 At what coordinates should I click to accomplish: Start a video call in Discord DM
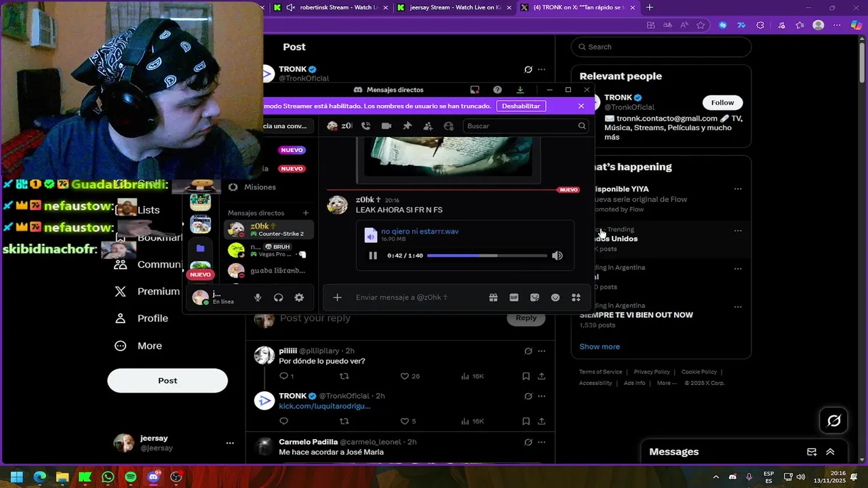(x=387, y=126)
